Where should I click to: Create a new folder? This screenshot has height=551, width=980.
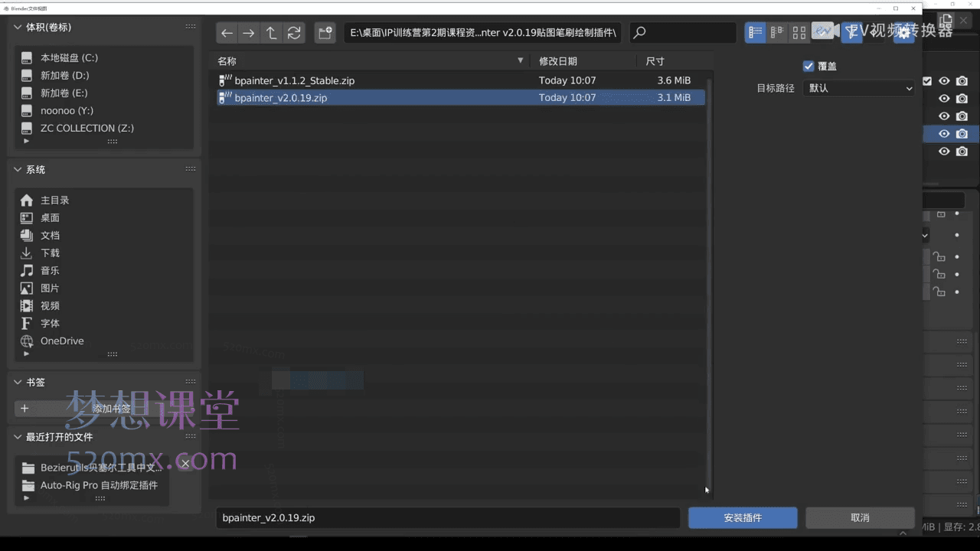325,33
